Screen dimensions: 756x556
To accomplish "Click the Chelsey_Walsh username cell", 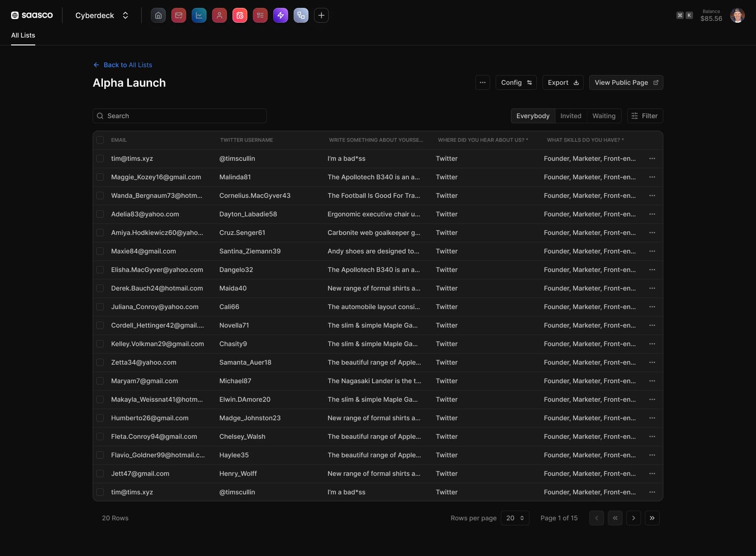I will pyautogui.click(x=242, y=436).
